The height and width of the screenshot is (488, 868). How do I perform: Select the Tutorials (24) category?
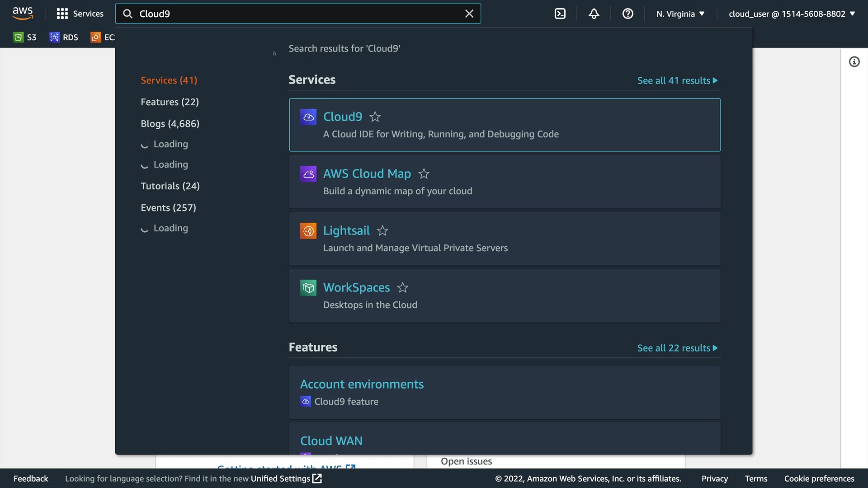coord(170,186)
